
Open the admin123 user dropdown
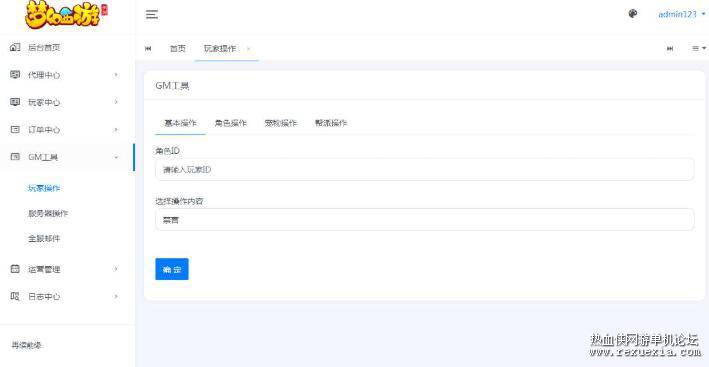681,14
